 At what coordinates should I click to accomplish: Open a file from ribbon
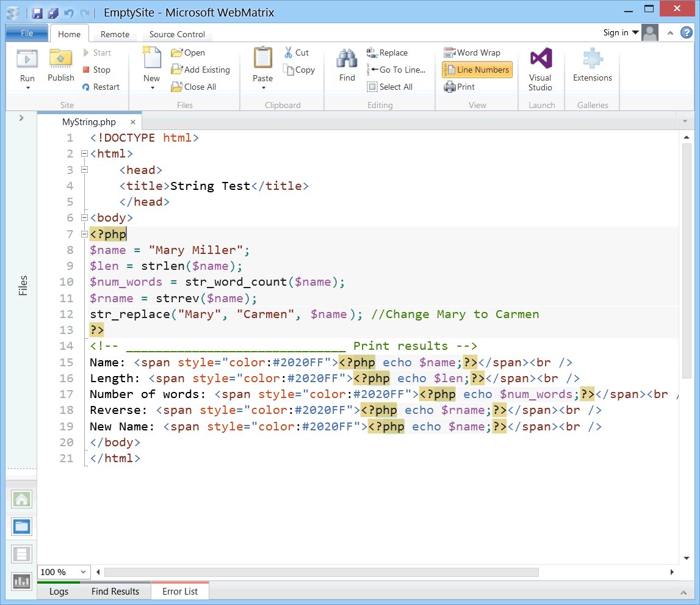188,53
